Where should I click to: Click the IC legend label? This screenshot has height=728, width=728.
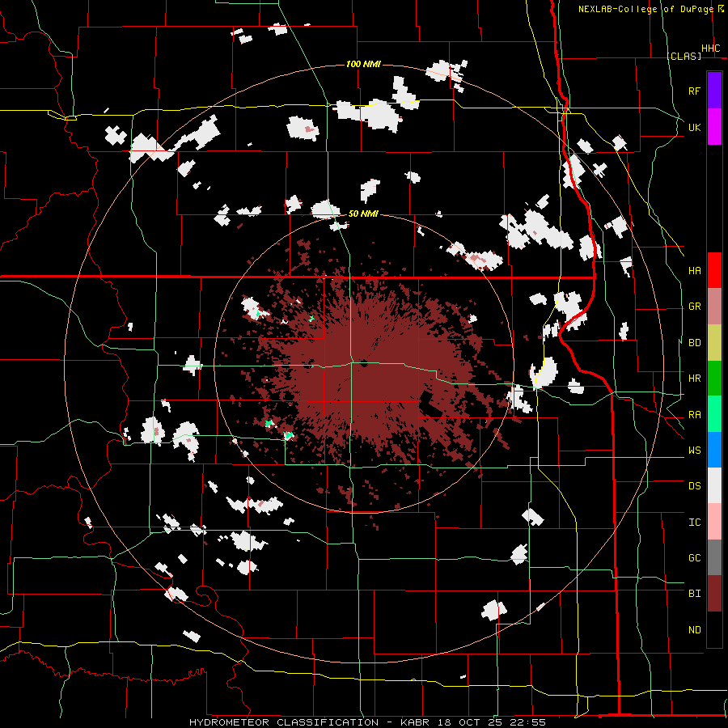[695, 522]
